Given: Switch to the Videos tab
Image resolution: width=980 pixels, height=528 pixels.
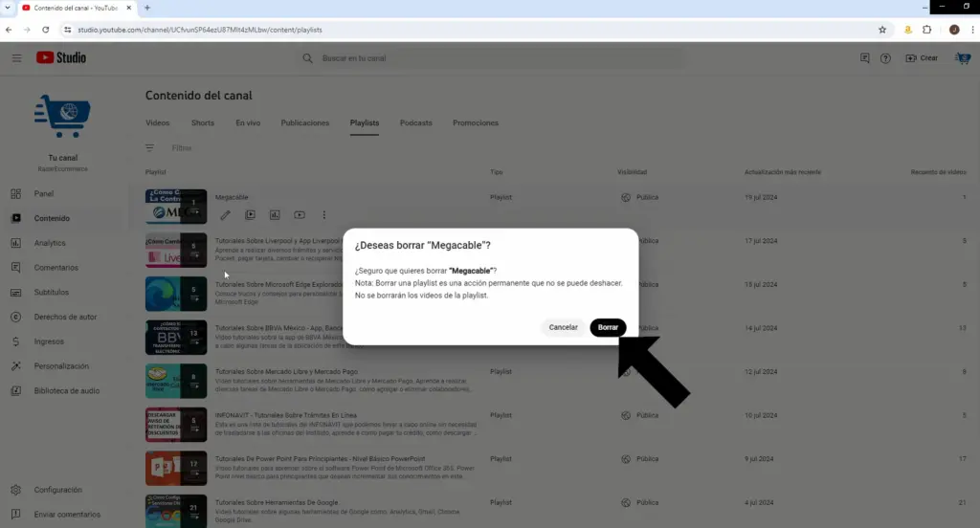Looking at the screenshot, I should [158, 123].
